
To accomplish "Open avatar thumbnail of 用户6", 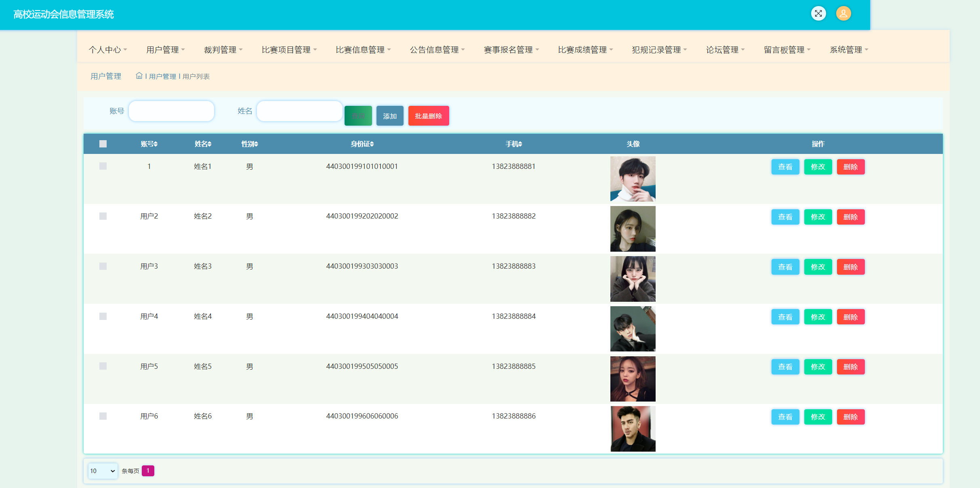I will 633,429.
